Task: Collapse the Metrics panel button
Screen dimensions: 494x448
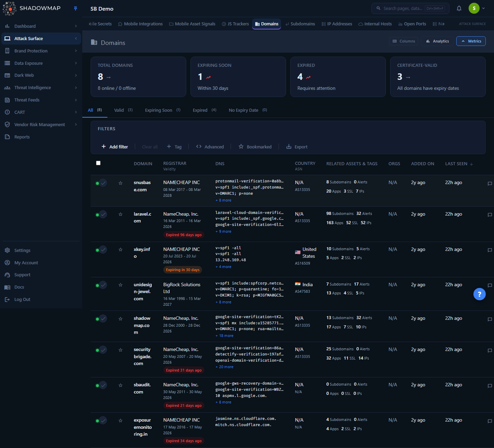Action: pos(471,41)
